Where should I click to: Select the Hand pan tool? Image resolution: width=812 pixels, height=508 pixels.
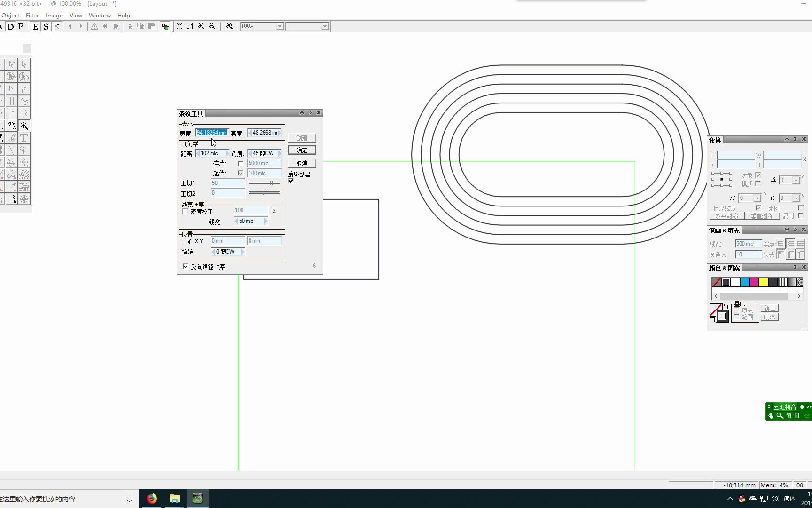tap(12, 126)
